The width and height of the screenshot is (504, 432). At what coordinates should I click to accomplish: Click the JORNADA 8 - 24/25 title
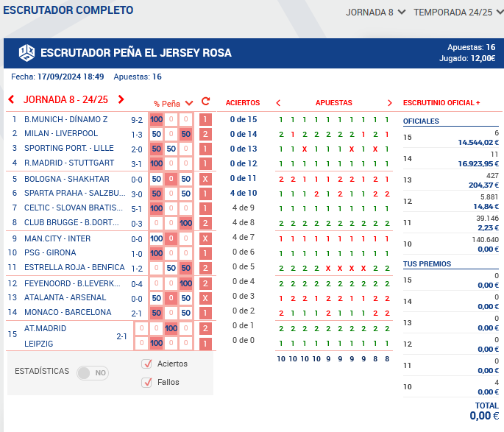coord(65,99)
